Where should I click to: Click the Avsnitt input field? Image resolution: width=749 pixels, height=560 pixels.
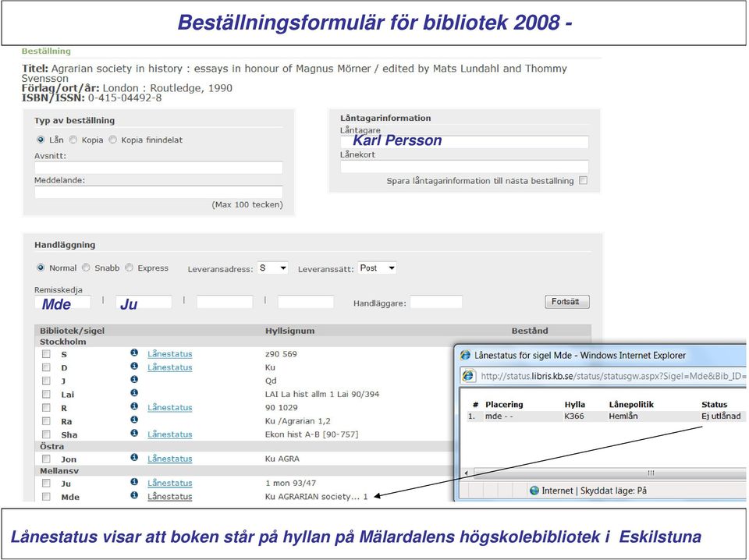[x=158, y=167]
